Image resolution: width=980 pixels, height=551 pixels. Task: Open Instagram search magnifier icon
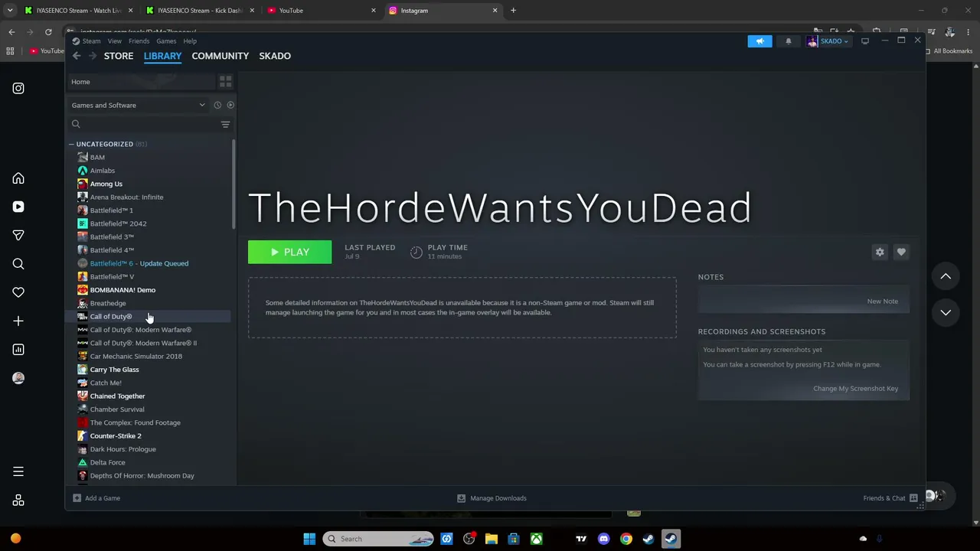(x=18, y=264)
